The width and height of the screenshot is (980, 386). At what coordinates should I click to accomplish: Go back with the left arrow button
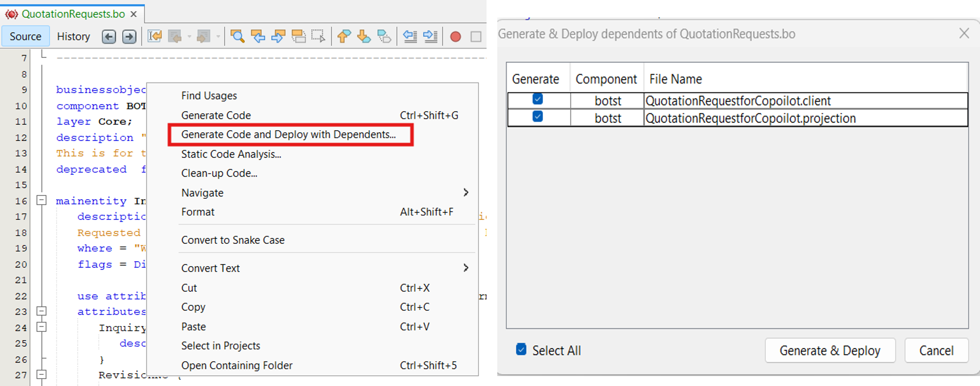(x=109, y=37)
